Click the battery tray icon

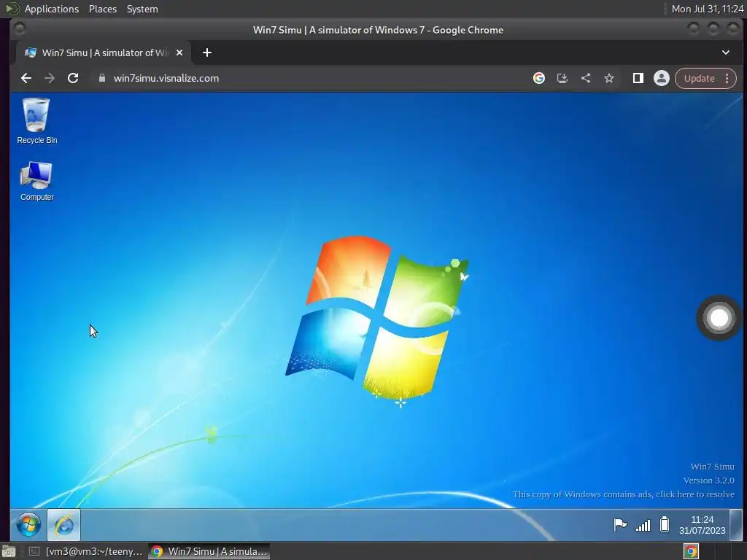(665, 524)
